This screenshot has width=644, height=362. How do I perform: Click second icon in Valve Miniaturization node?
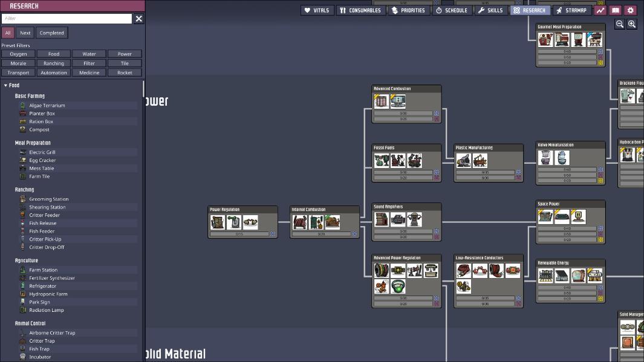pyautogui.click(x=562, y=158)
